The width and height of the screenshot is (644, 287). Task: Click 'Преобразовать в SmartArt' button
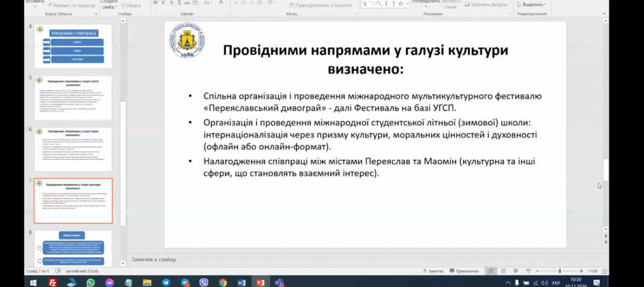[x=323, y=6]
